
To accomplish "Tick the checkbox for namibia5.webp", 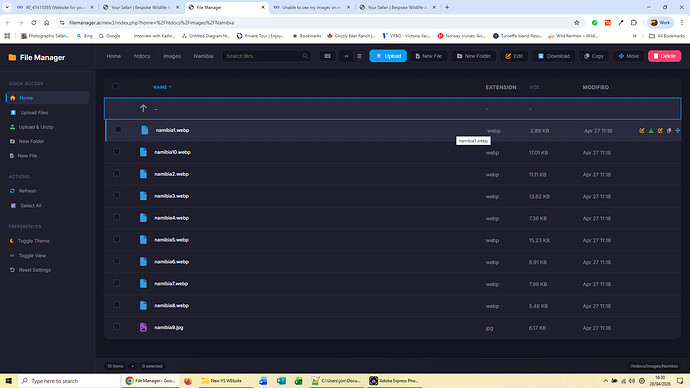I will [117, 239].
